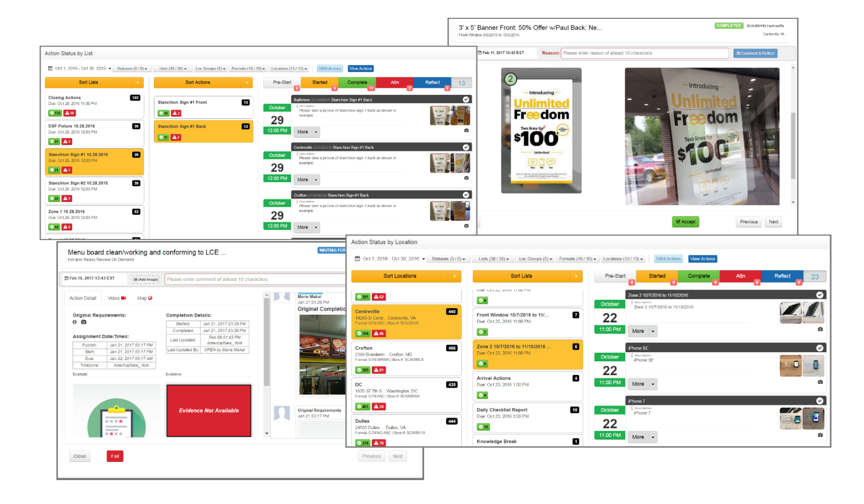The width and height of the screenshot is (864, 504).
Task: Click green 385 badge on Crofton location
Action: pos(363,370)
